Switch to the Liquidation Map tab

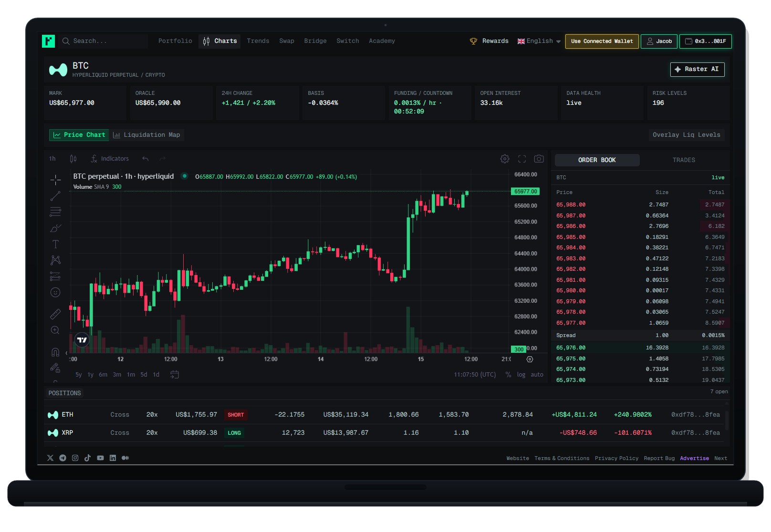(146, 135)
